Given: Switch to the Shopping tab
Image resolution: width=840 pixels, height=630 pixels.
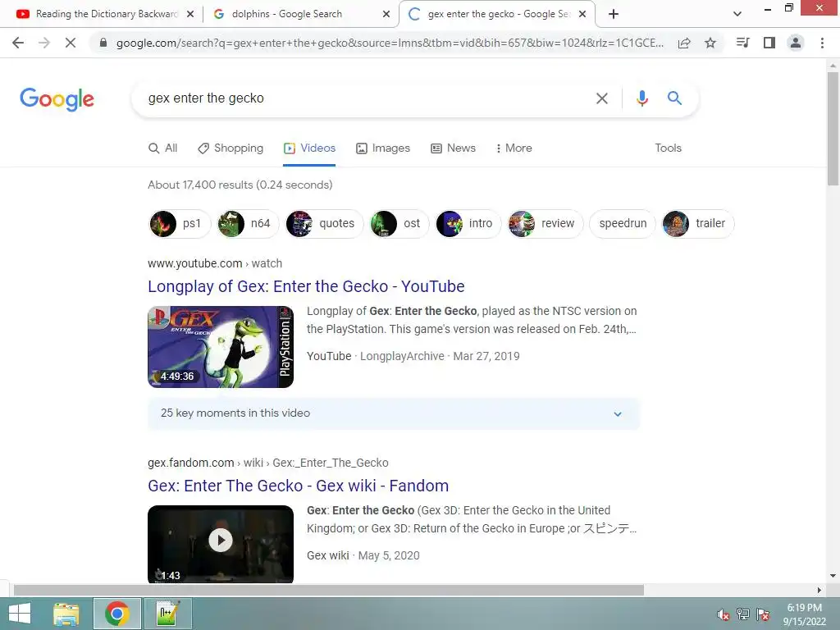Looking at the screenshot, I should pyautogui.click(x=231, y=148).
